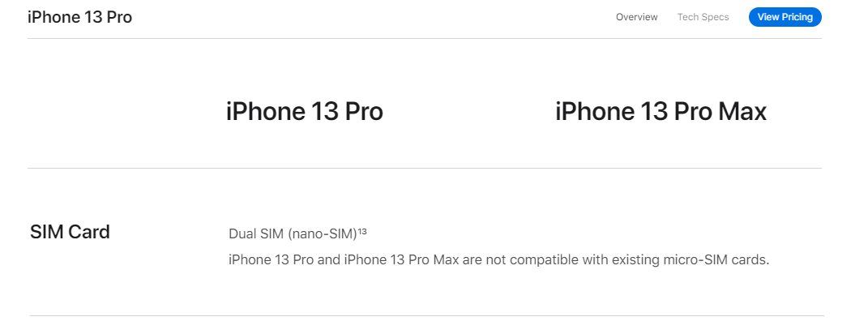Click the word Pricing on the blue button
The width and height of the screenshot is (868, 334).
[x=797, y=17]
